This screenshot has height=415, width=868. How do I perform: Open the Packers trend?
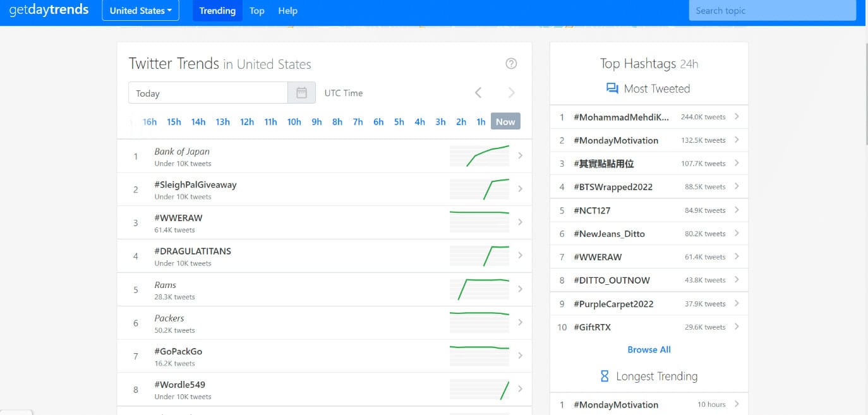click(x=169, y=318)
